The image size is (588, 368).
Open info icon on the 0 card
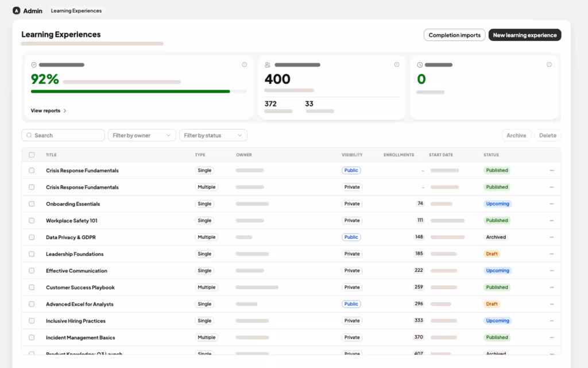pyautogui.click(x=549, y=64)
